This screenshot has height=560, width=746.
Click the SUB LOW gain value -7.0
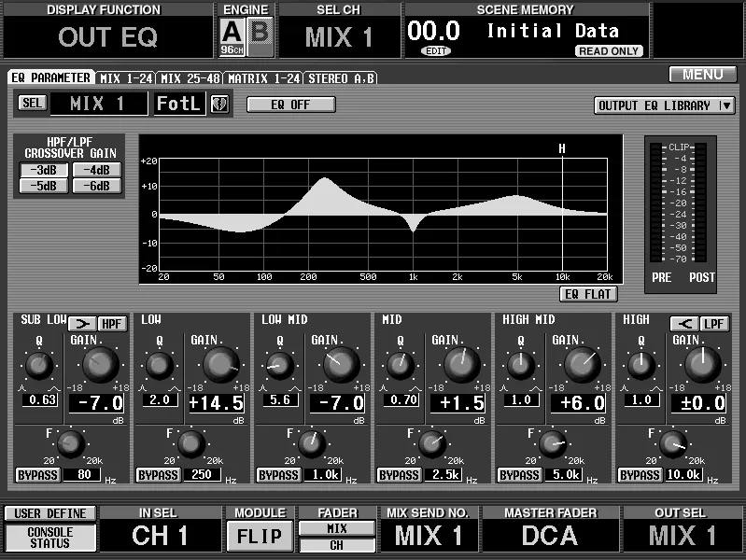[97, 403]
